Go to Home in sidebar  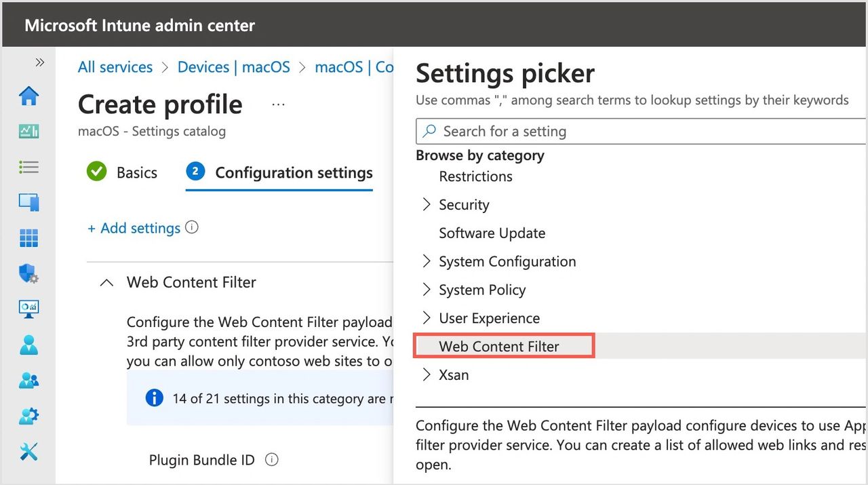pos(28,96)
